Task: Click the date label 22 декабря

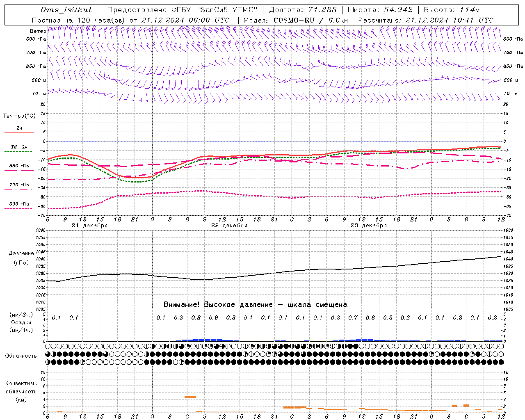Action: (229, 226)
